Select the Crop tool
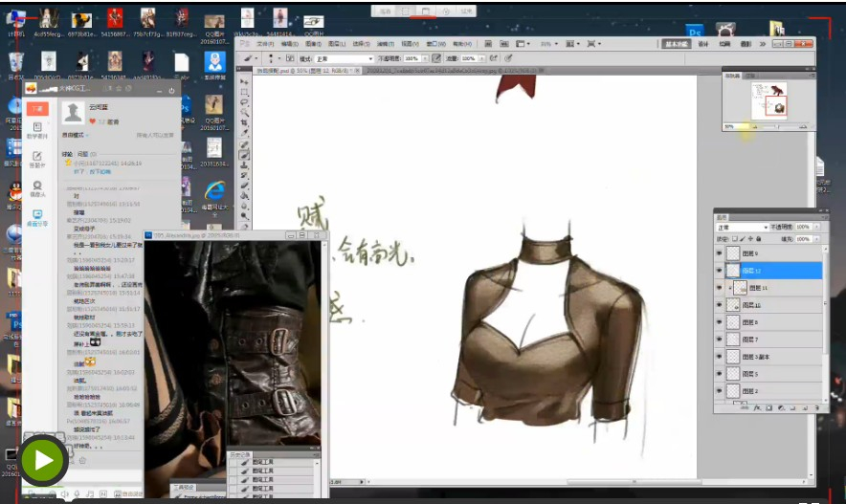This screenshot has width=846, height=504. tap(244, 122)
